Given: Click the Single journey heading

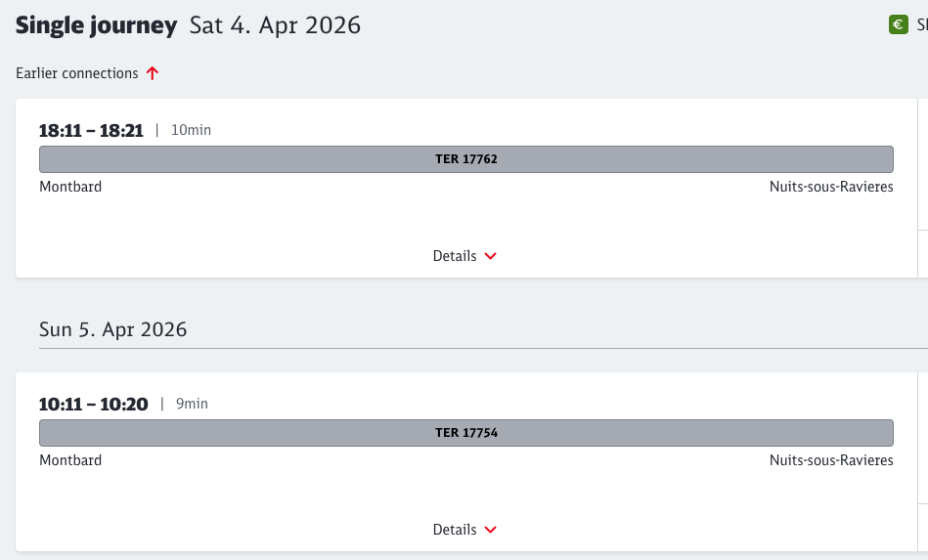Looking at the screenshot, I should [96, 26].
